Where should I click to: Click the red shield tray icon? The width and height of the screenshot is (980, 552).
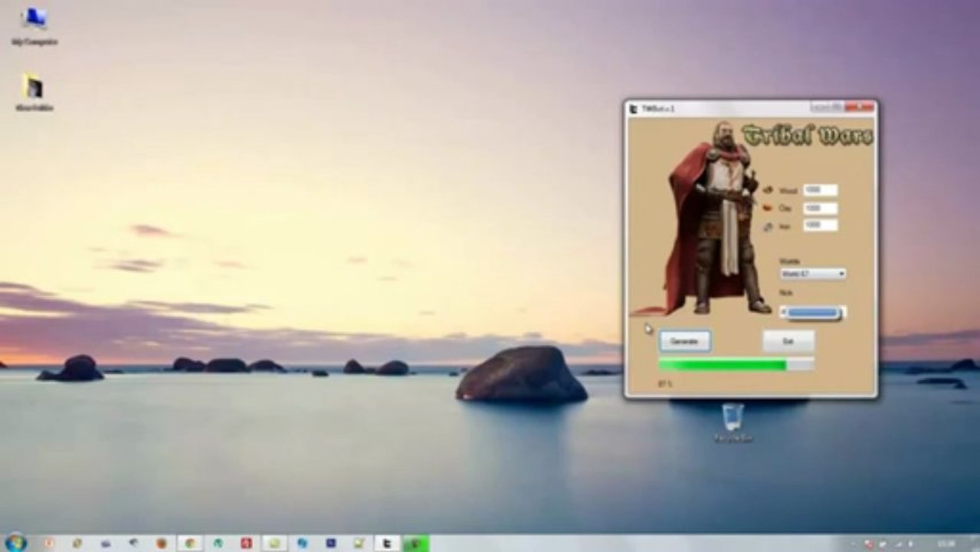pyautogui.click(x=869, y=544)
